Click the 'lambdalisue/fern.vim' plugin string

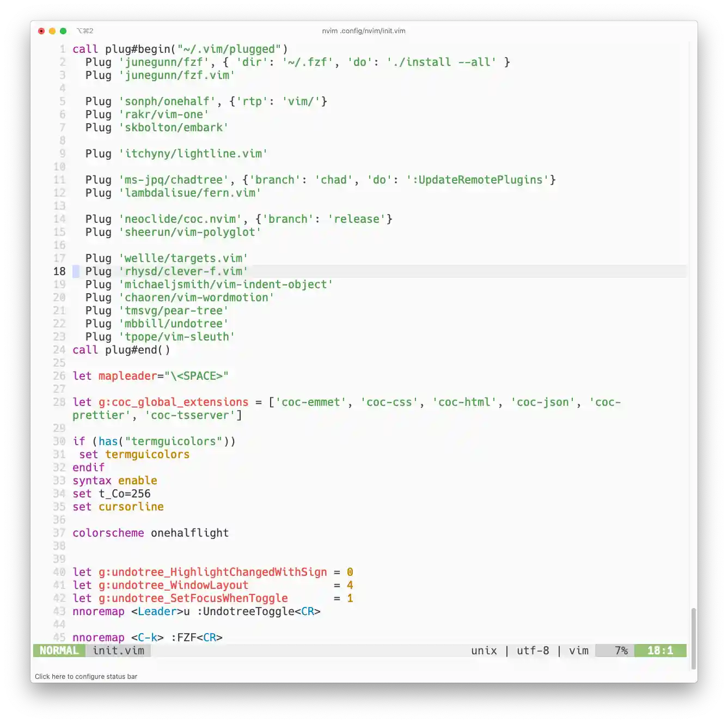[190, 193]
